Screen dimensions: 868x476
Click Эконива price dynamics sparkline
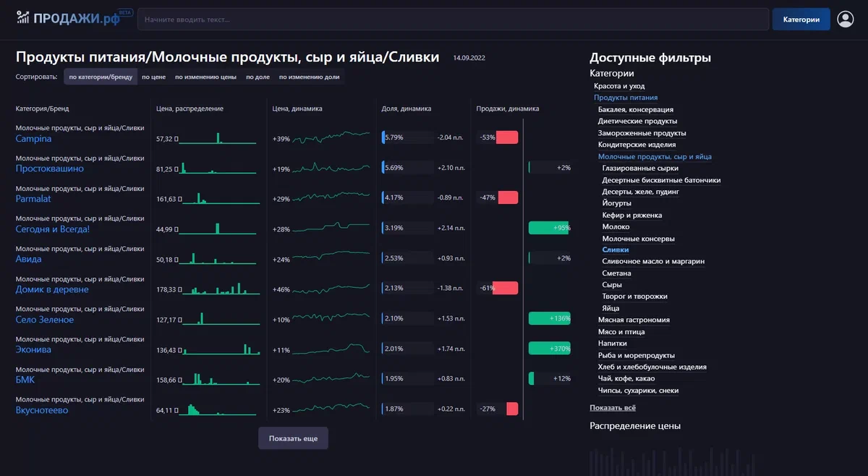(331, 349)
